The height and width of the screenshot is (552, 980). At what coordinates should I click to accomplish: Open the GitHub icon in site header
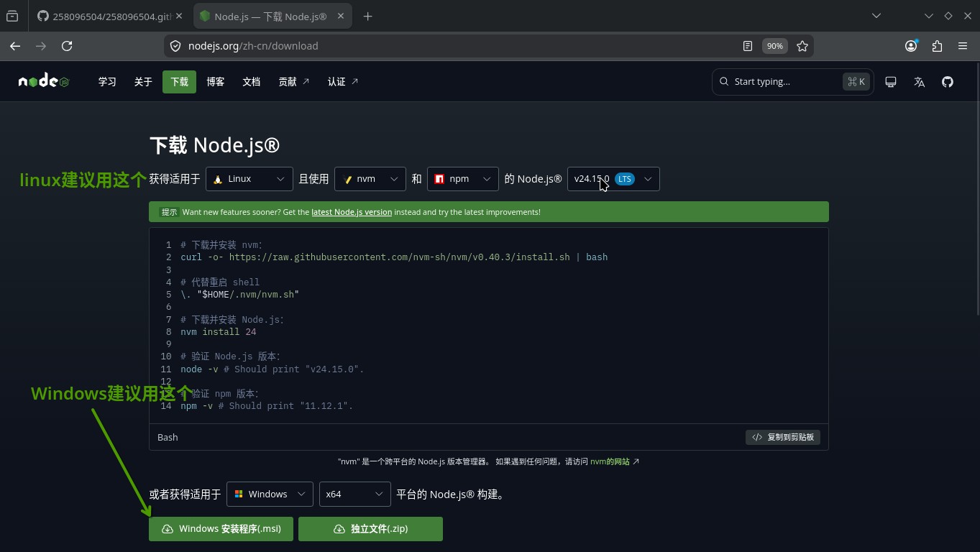(x=948, y=82)
